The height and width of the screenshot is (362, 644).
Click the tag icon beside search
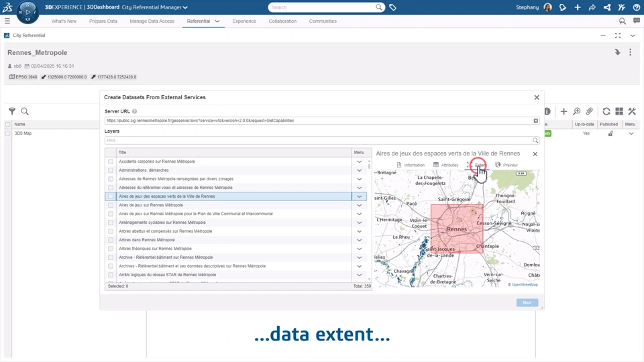pyautogui.click(x=392, y=7)
